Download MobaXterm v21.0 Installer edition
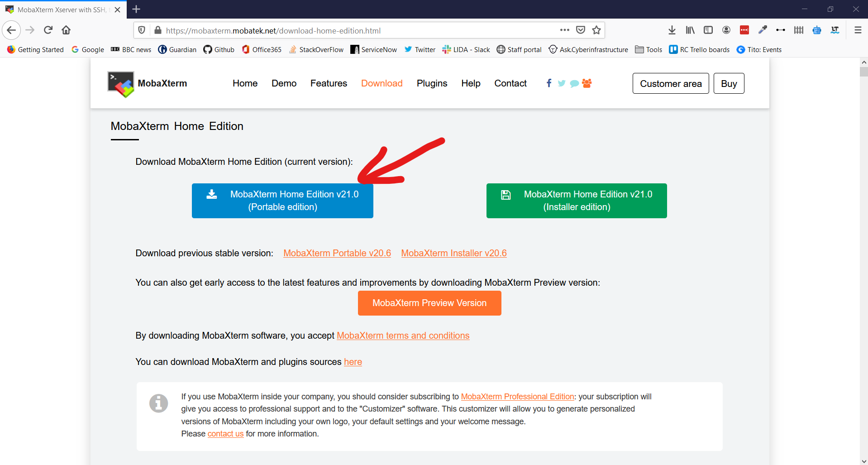The image size is (868, 465). click(577, 201)
